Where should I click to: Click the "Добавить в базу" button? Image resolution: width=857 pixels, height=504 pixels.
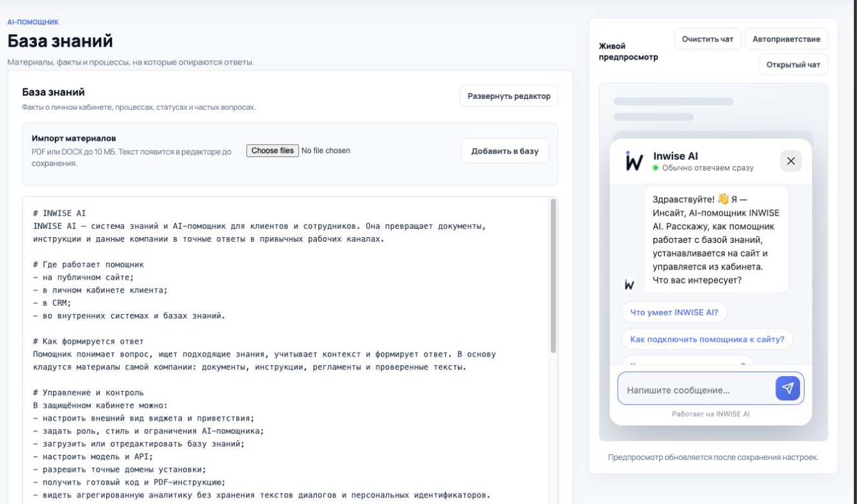[504, 151]
